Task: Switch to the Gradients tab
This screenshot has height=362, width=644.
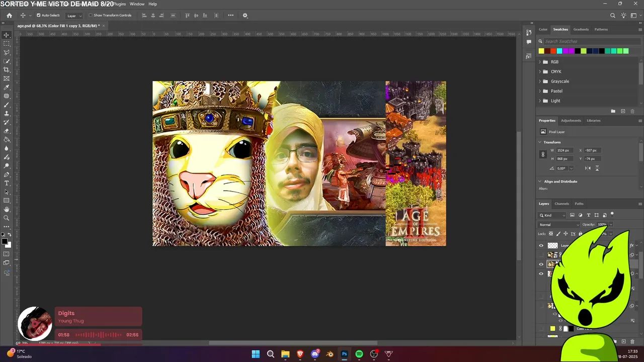Action: [581, 29]
